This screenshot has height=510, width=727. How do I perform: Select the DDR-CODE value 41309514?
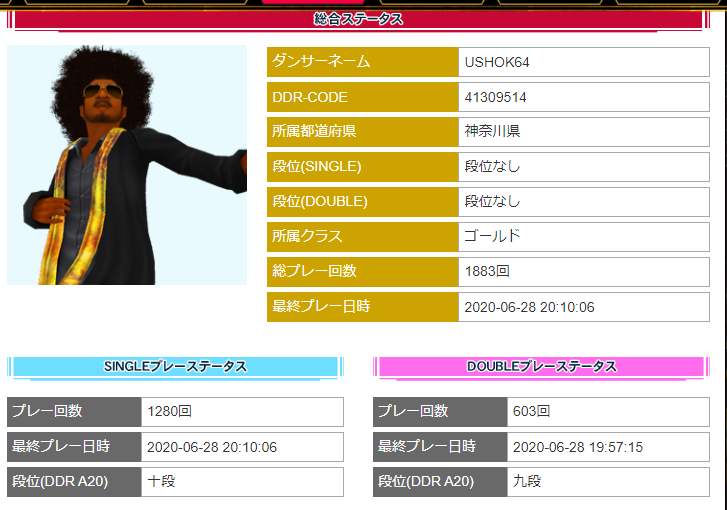coord(495,97)
